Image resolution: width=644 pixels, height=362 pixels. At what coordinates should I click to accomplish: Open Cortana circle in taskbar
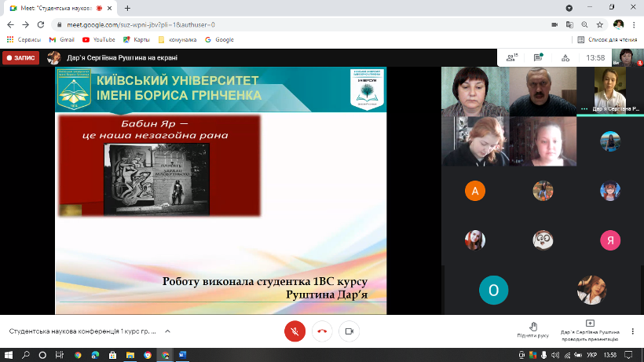click(x=42, y=355)
